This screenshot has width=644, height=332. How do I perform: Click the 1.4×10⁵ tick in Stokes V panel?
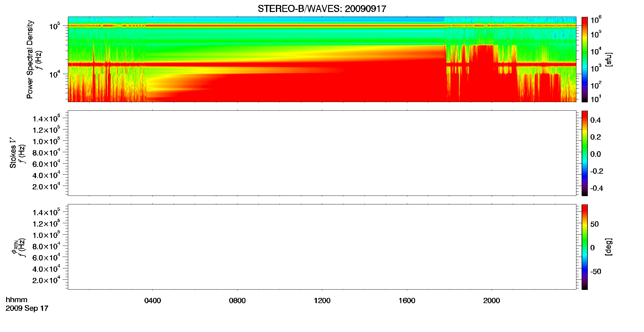[46, 118]
